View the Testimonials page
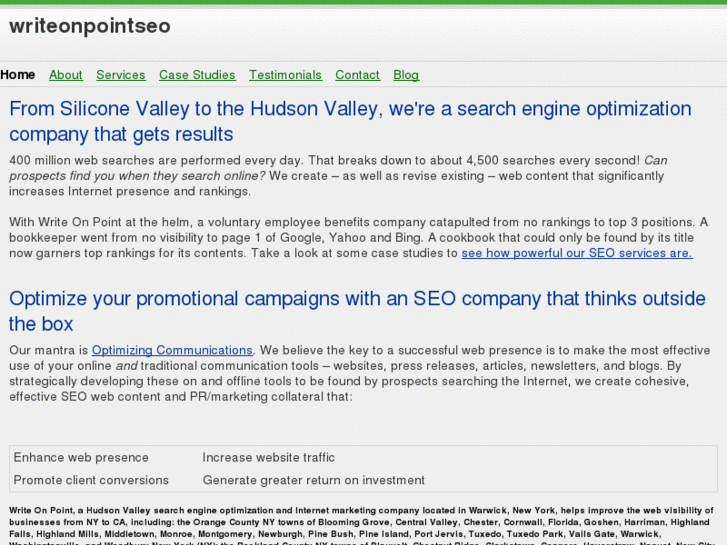 click(x=285, y=75)
